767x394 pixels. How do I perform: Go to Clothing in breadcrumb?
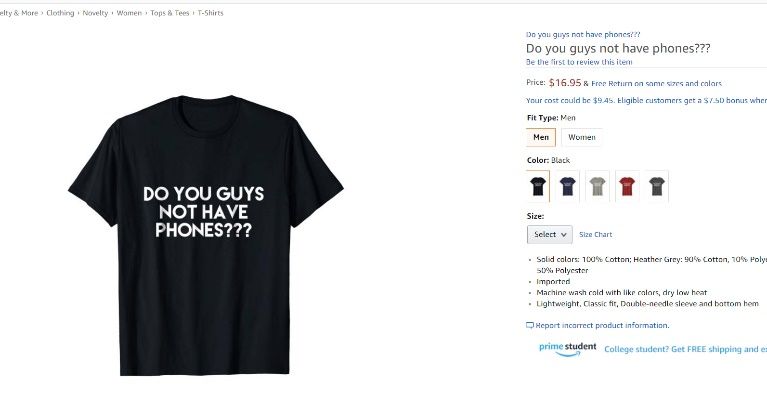click(x=60, y=13)
